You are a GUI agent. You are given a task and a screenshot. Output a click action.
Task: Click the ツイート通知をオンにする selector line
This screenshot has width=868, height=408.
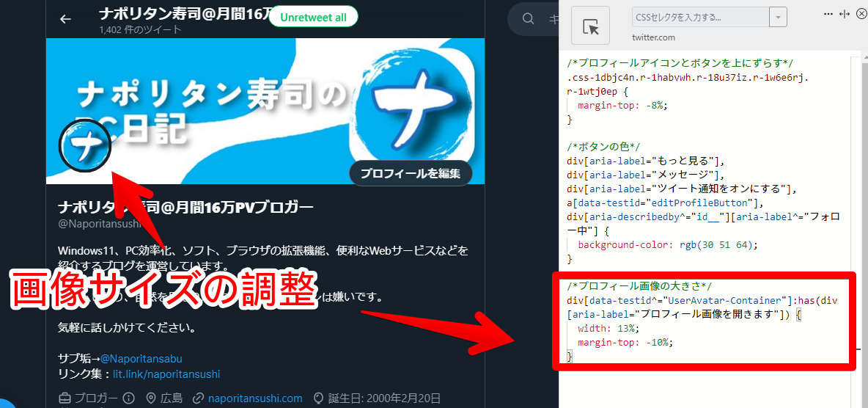pyautogui.click(x=682, y=189)
